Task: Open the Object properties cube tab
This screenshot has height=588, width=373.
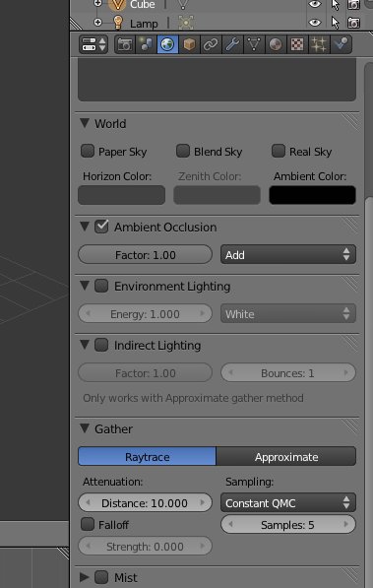Action: pyautogui.click(x=189, y=44)
